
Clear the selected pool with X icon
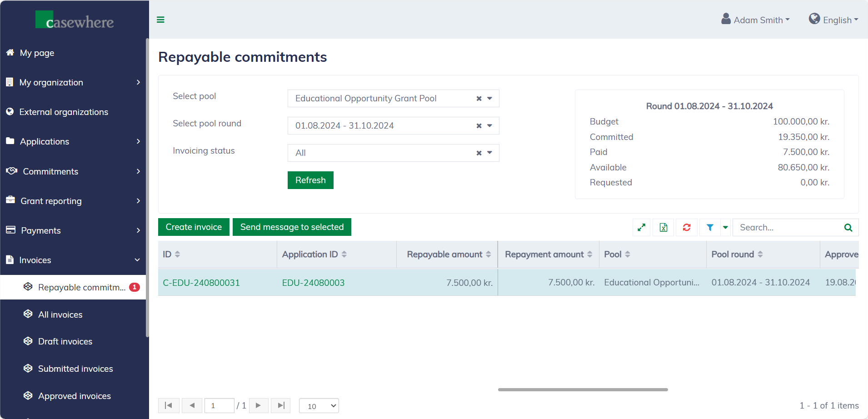(479, 99)
